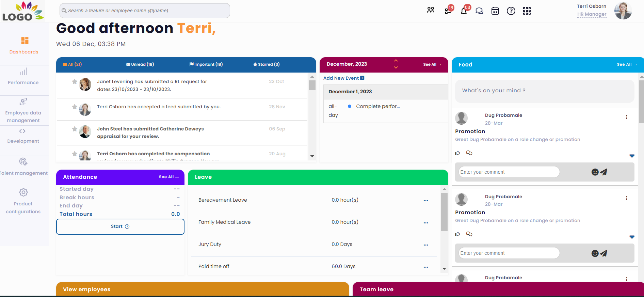Open emoji picker in first feed comment box
The image size is (644, 297).
(595, 172)
